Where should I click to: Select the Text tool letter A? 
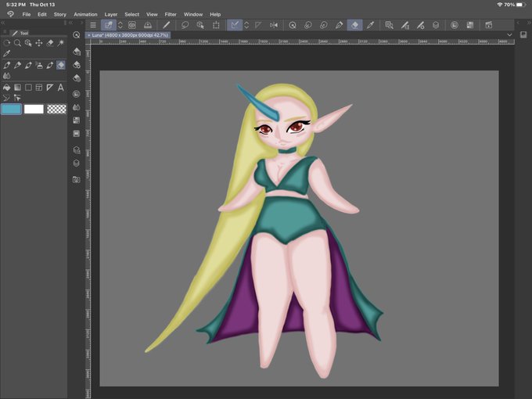[x=61, y=88]
